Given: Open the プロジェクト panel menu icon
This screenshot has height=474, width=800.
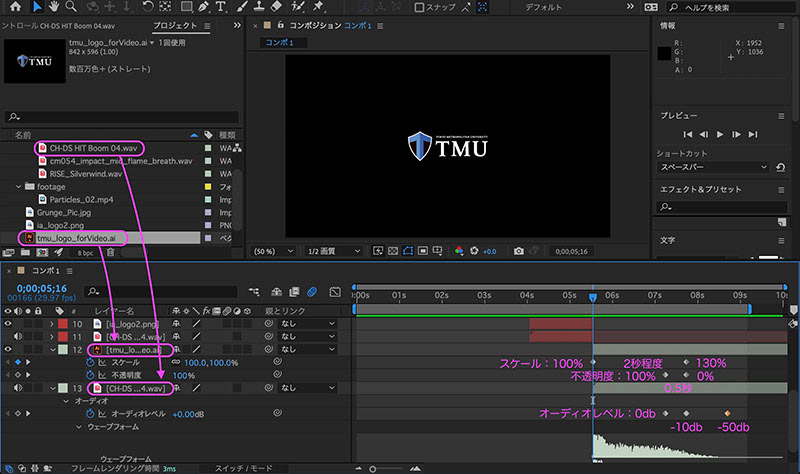Looking at the screenshot, I should [x=207, y=26].
